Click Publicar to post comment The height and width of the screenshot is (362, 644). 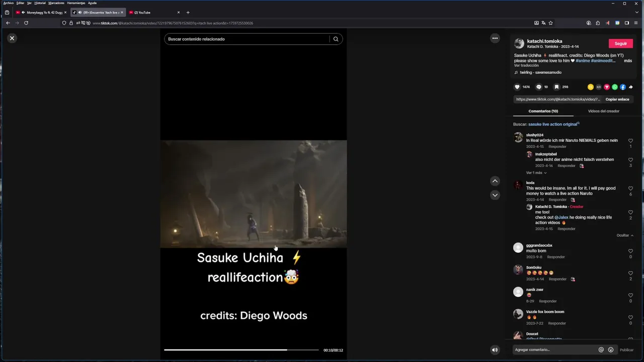(626, 350)
